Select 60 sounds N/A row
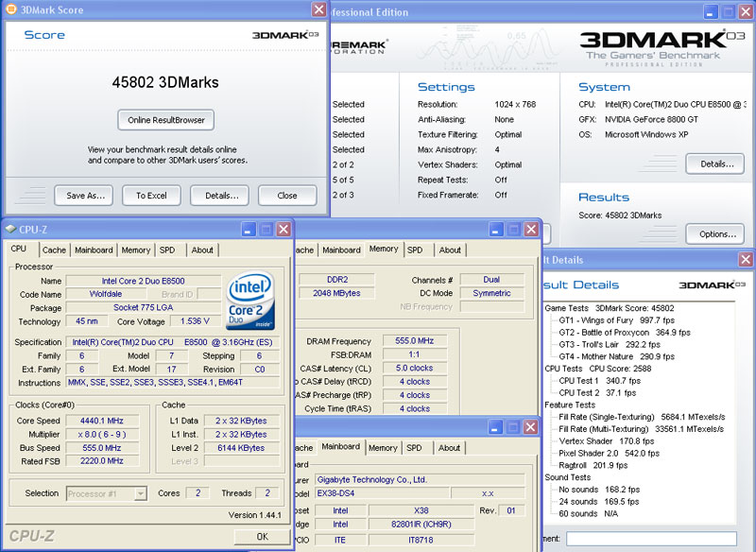The height and width of the screenshot is (552, 756). pyautogui.click(x=588, y=514)
